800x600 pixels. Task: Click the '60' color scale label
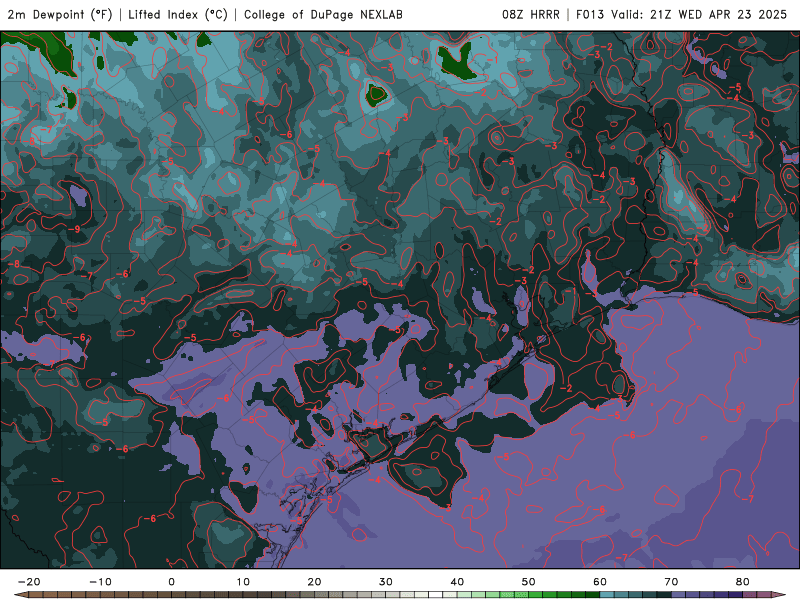point(600,582)
